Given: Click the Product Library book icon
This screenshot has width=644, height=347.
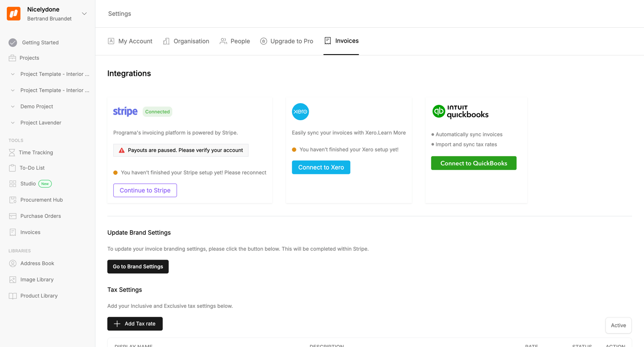Looking at the screenshot, I should coord(13,296).
